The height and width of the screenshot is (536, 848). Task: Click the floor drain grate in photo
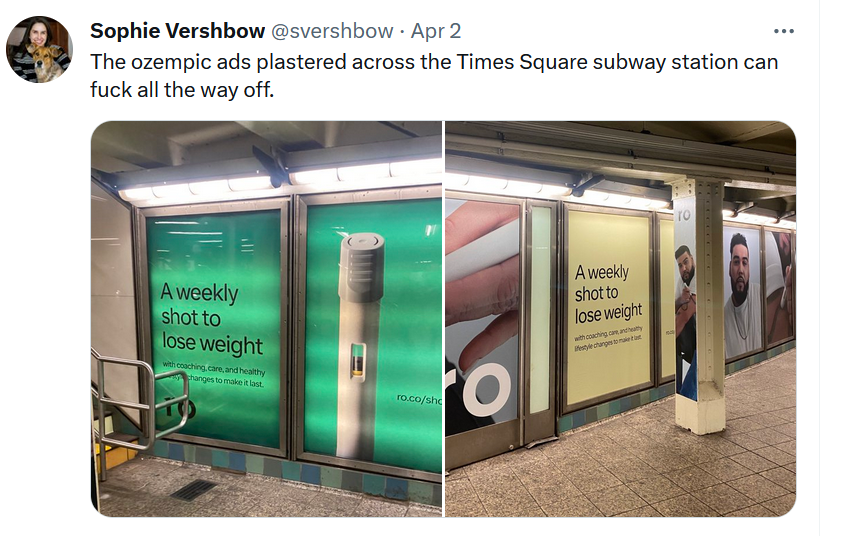pos(194,490)
